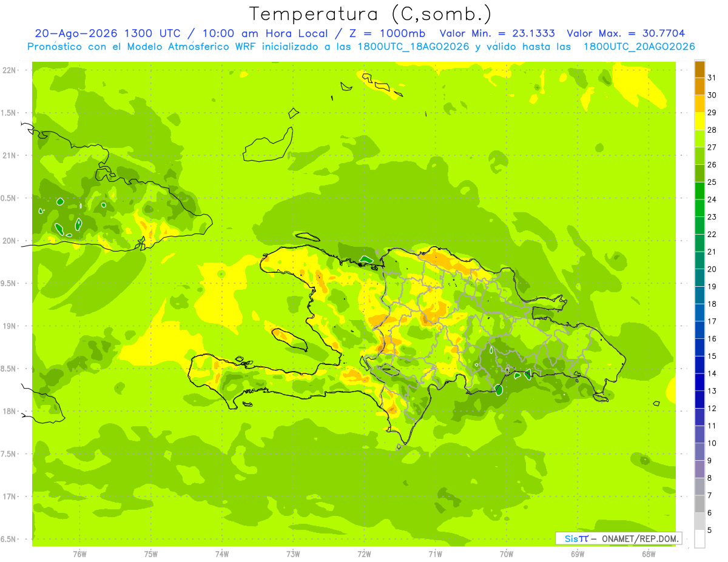Click the title "Temperatura (C,somb.)"
This screenshot has width=728, height=562.
[370, 14]
